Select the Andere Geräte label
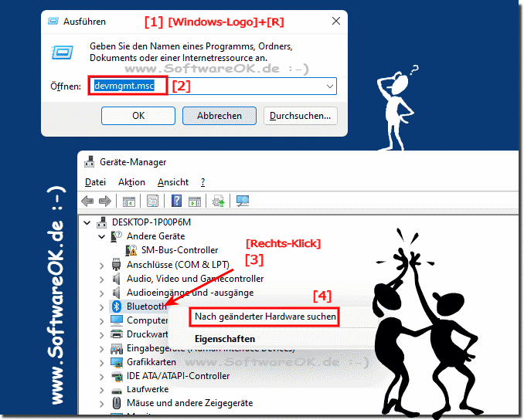Viewport: 524px width, 420px height. pyautogui.click(x=155, y=236)
